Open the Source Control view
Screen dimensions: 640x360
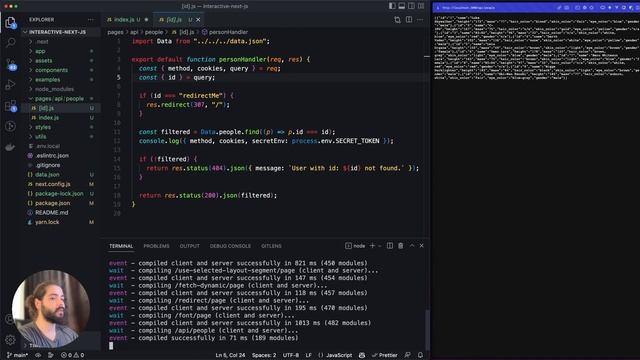(11, 64)
